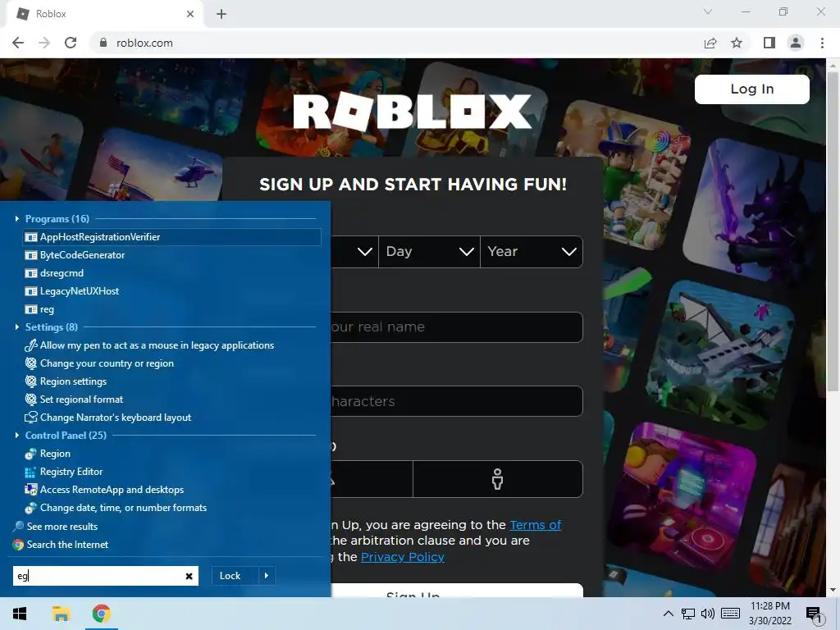Open the Year dropdown

click(532, 251)
